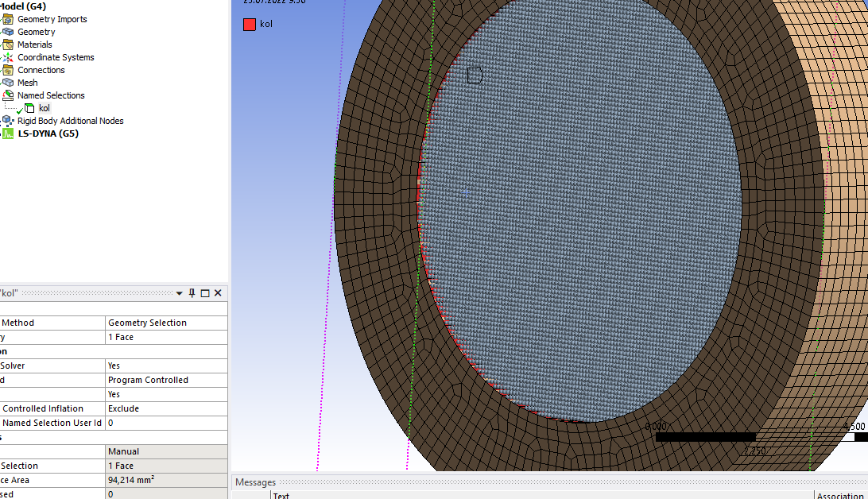This screenshot has height=499, width=868.
Task: Click the kol legend label in viewport
Action: click(x=266, y=25)
